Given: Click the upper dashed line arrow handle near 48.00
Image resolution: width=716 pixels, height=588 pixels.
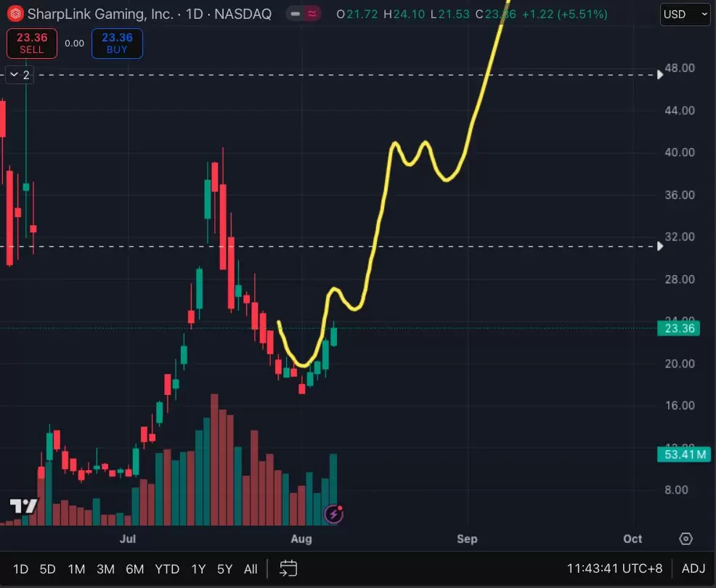Looking at the screenshot, I should point(660,75).
